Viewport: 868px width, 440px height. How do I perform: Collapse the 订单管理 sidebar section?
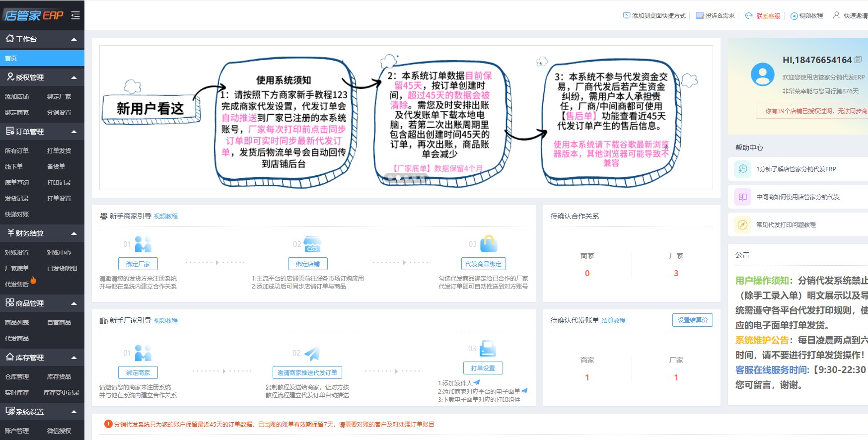point(74,132)
